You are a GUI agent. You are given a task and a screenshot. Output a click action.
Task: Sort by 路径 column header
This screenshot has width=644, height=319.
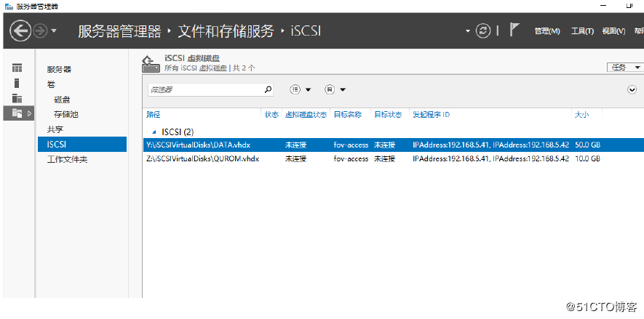pos(153,115)
